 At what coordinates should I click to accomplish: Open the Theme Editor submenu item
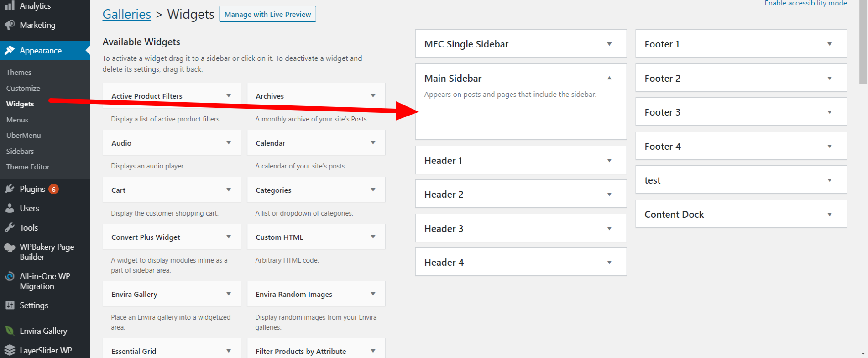tap(28, 167)
